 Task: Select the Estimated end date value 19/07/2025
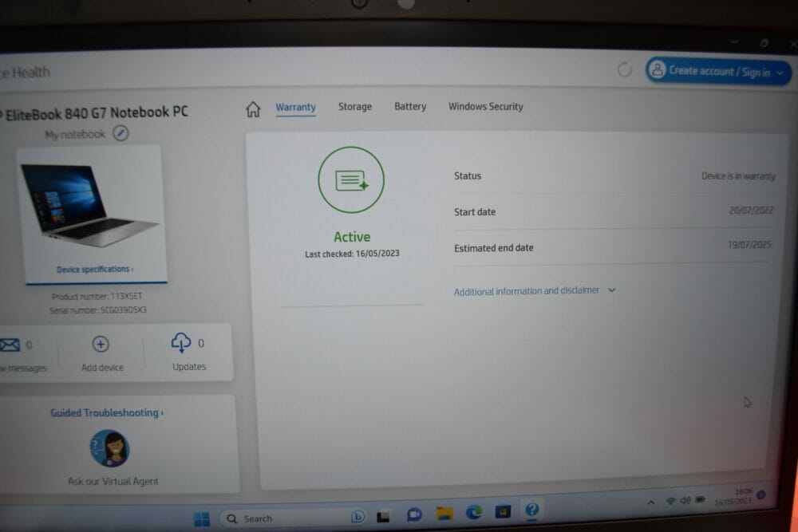coord(749,245)
